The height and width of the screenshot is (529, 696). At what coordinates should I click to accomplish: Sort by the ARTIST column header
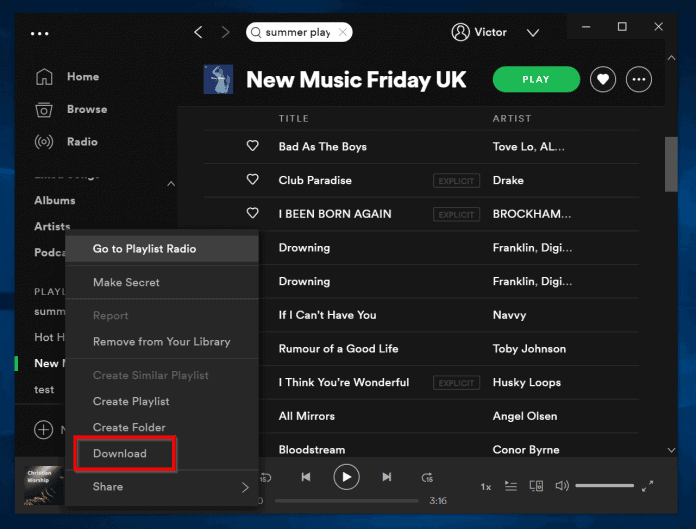512,118
